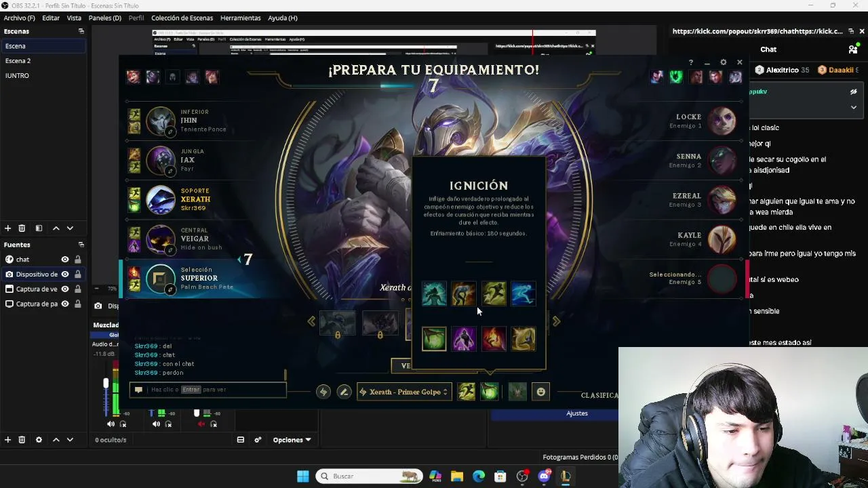The width and height of the screenshot is (868, 488).
Task: Open the OBS Studio taskbar icon
Action: [x=522, y=476]
